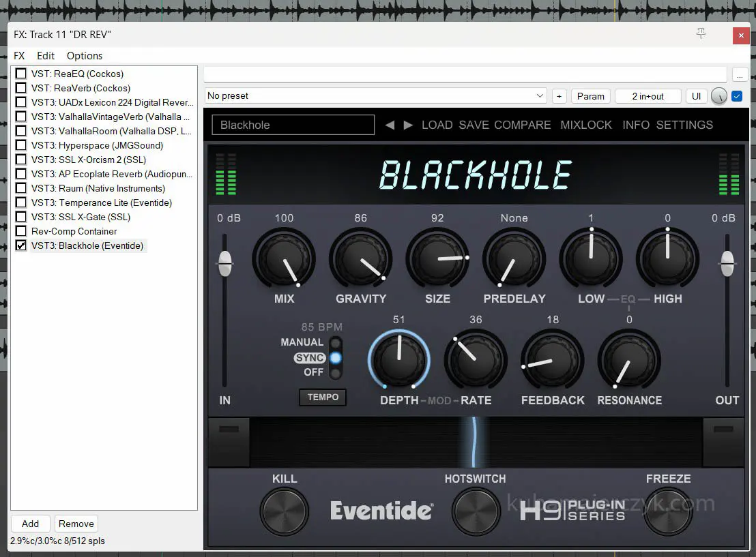Screen dimensions: 756x557
Task: Click the IN level slider handle
Action: 225,263
